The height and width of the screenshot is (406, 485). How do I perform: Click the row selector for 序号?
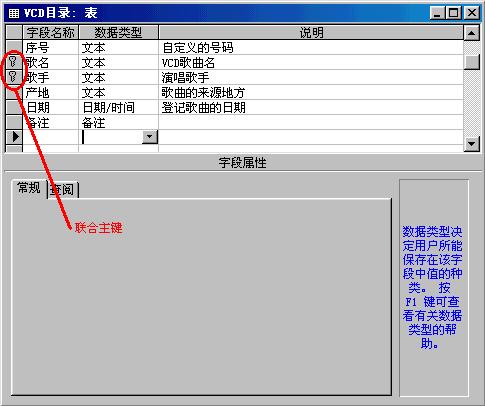tap(14, 47)
